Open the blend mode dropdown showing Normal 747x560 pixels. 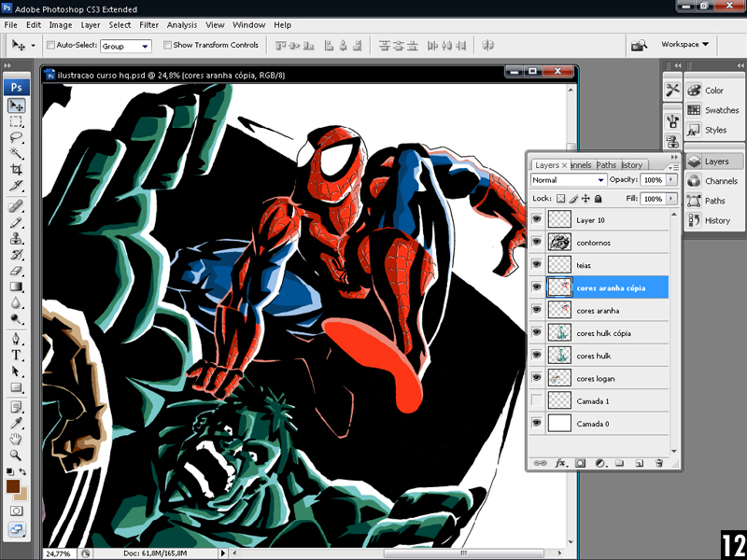coord(569,180)
